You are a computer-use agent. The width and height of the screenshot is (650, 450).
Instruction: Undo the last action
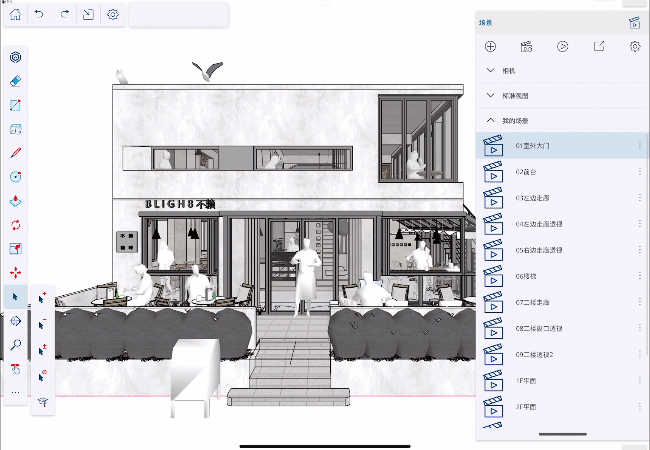click(41, 15)
